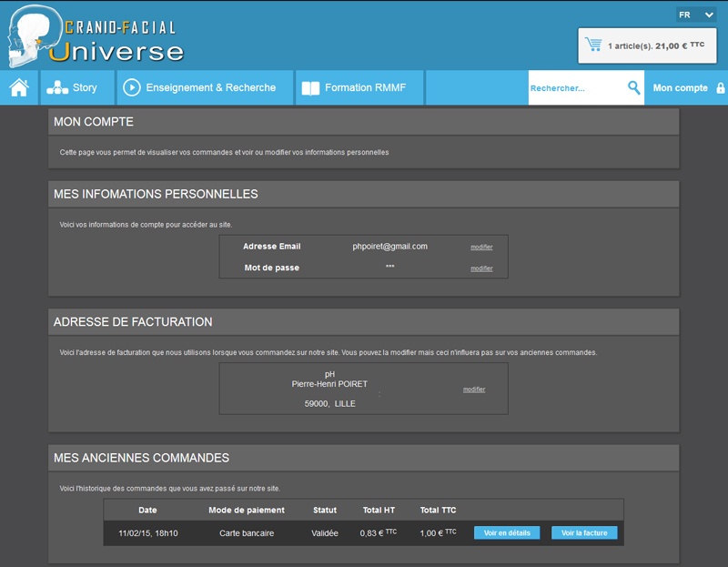Viewport: 728px width, 567px height.
Task: Click the Carte bancaire payment cell
Action: point(247,533)
